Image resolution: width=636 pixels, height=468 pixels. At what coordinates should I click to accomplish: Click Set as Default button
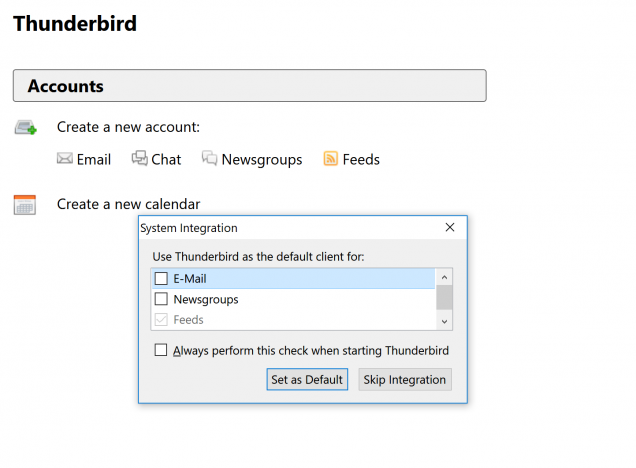pos(307,380)
